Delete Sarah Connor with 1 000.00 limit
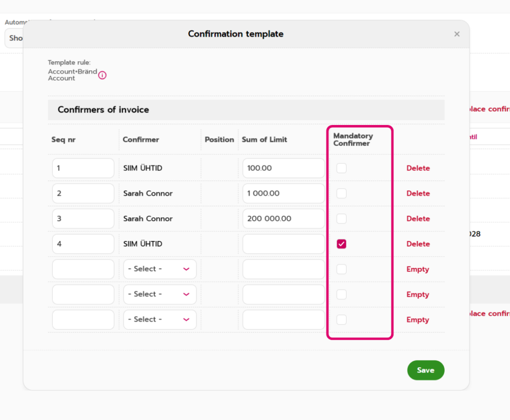The image size is (510, 420). 417,193
